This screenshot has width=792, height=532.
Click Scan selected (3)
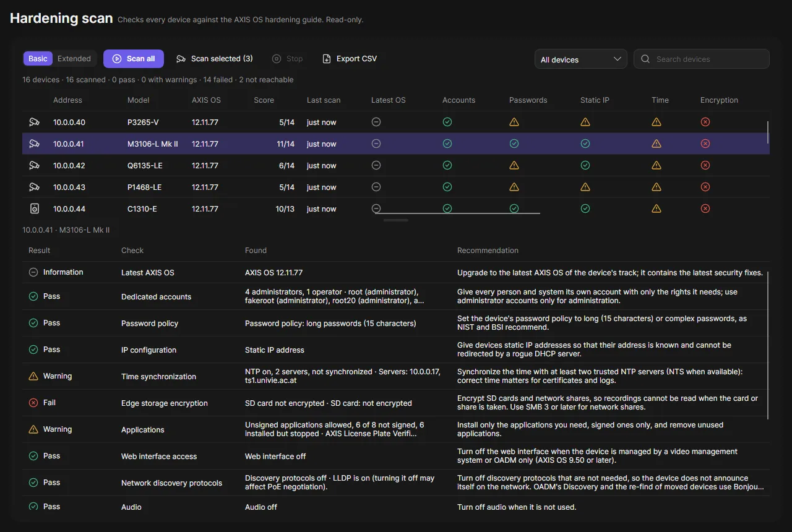click(x=215, y=59)
